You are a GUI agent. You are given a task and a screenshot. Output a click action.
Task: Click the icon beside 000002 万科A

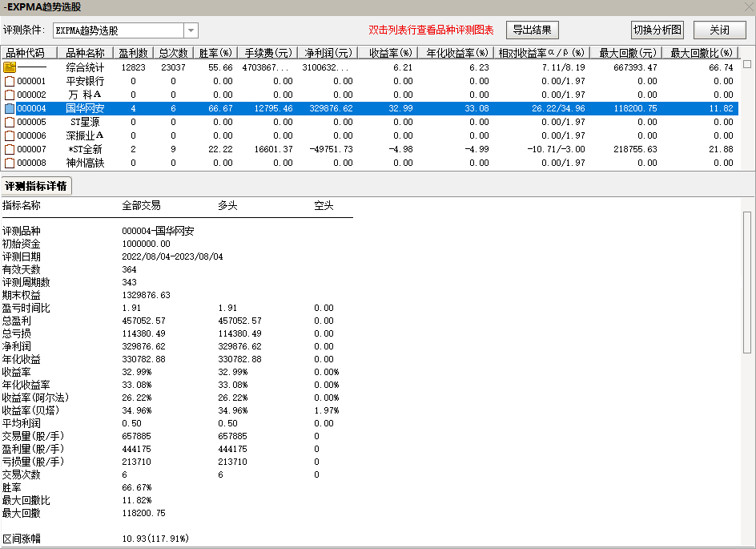pos(10,95)
